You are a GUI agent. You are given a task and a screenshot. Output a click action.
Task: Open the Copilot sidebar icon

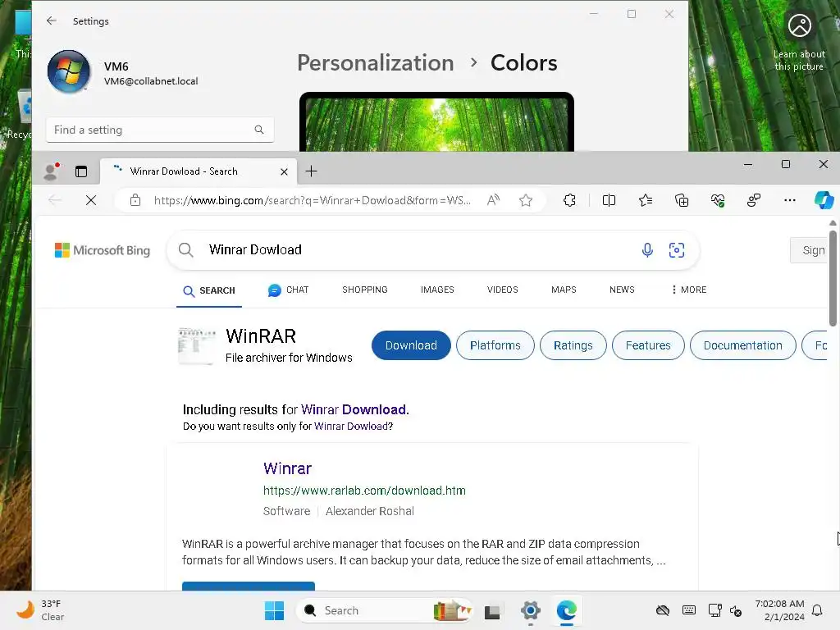[x=824, y=200]
